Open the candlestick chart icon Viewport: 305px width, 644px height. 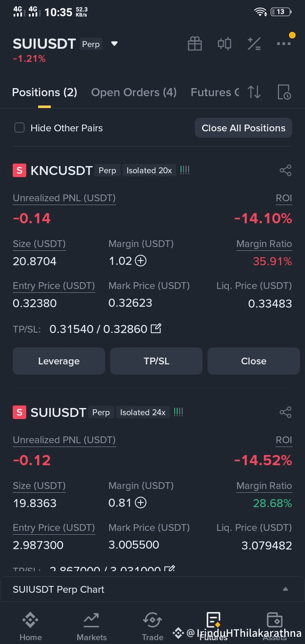224,43
